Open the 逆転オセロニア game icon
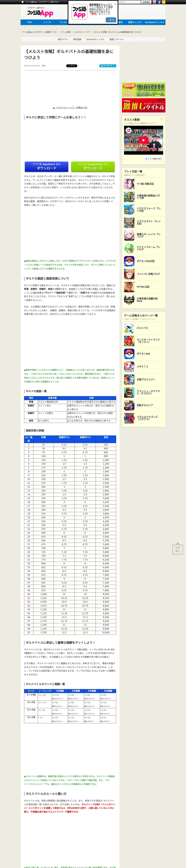Screen dimensions: 186x868 tap(129, 405)
